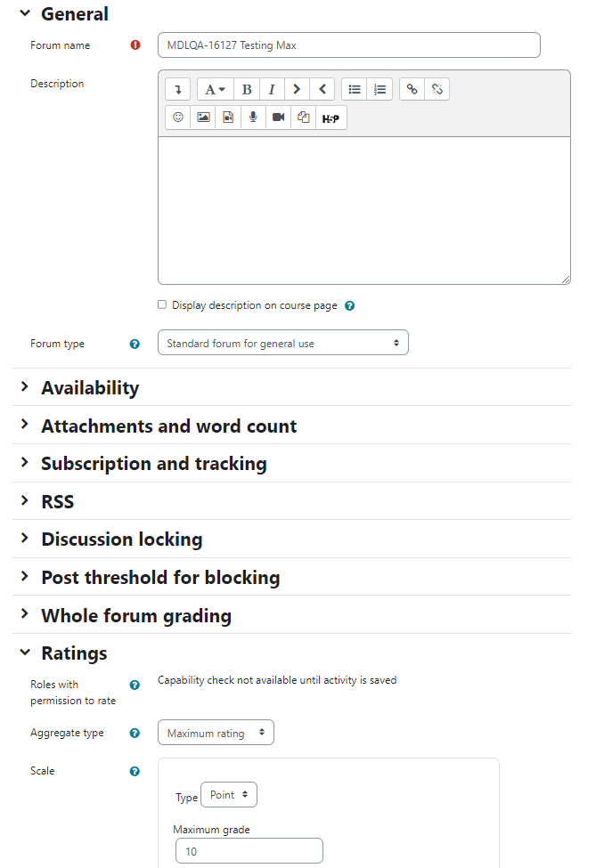The height and width of the screenshot is (868, 612).
Task: Click the Maximum grade input field
Action: point(249,851)
